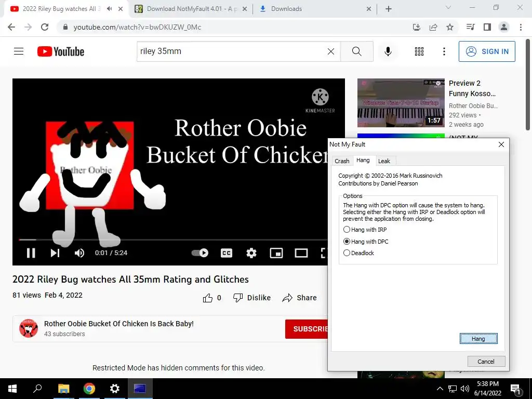Open a new browser tab
Image resolution: width=532 pixels, height=399 pixels.
point(389,9)
